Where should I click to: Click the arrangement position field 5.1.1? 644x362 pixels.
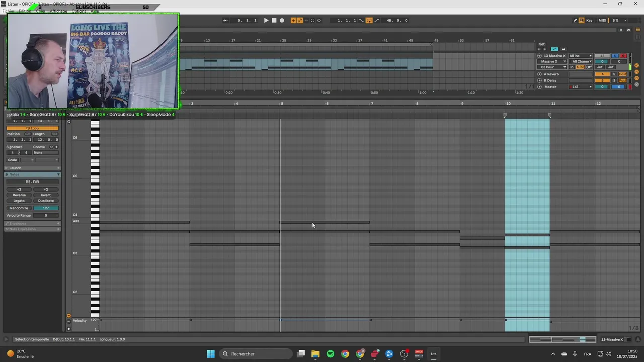(x=244, y=20)
